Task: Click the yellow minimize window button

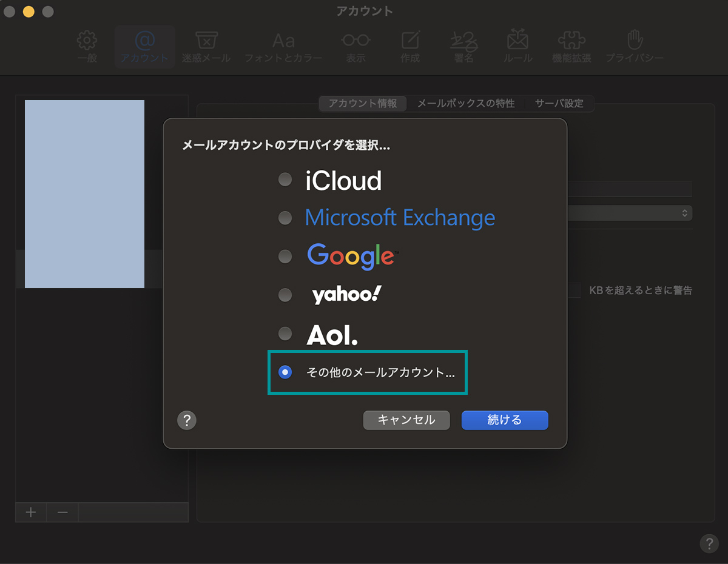Action: tap(29, 12)
